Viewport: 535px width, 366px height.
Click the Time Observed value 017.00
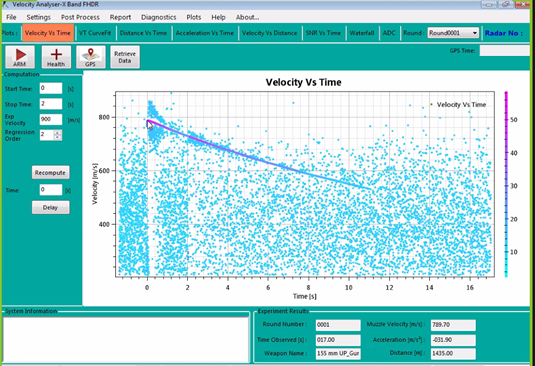tap(338, 340)
